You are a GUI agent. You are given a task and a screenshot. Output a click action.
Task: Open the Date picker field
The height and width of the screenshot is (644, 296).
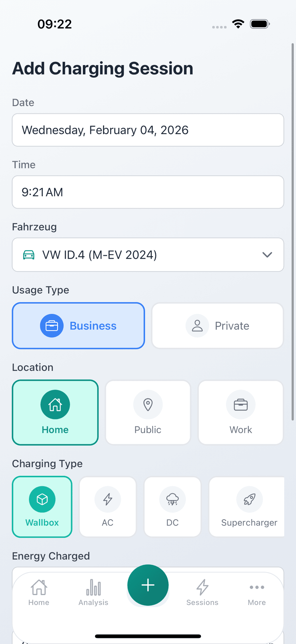[148, 130]
